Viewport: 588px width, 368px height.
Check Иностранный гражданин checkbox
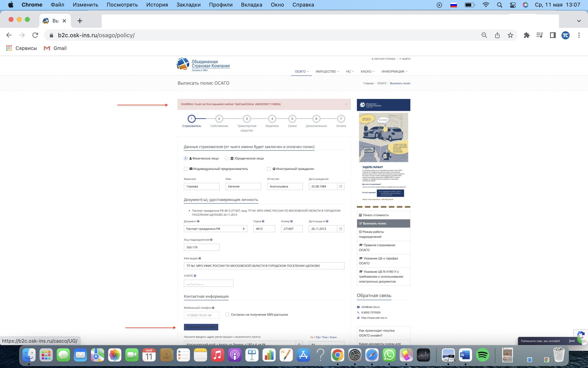pyautogui.click(x=269, y=169)
